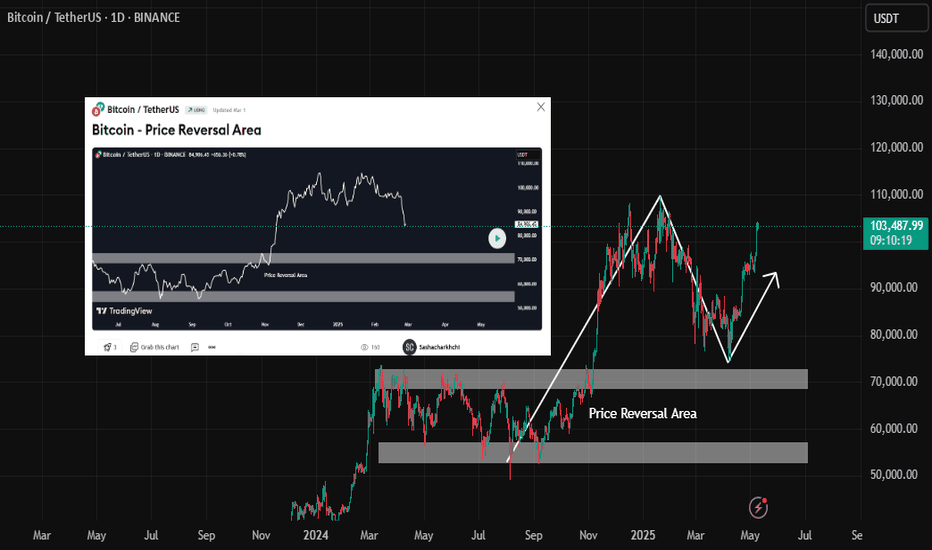Click the 140,000.00 price axis label

coord(896,54)
